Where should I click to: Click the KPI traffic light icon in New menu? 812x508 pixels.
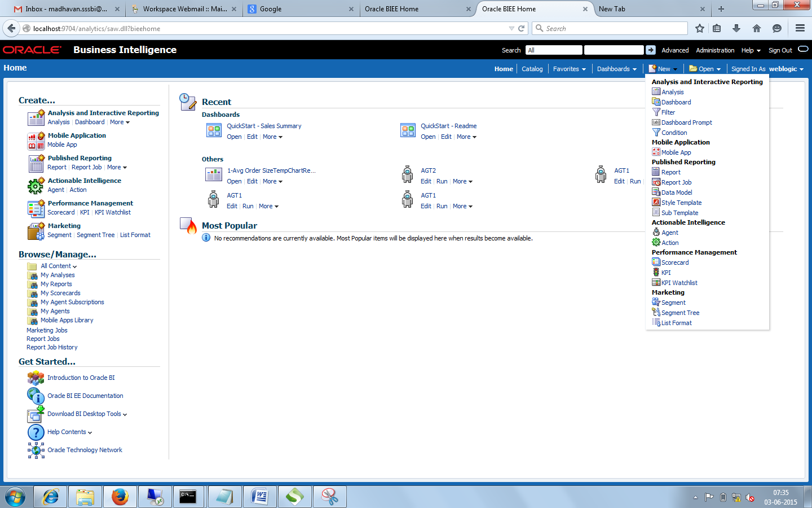pos(656,272)
